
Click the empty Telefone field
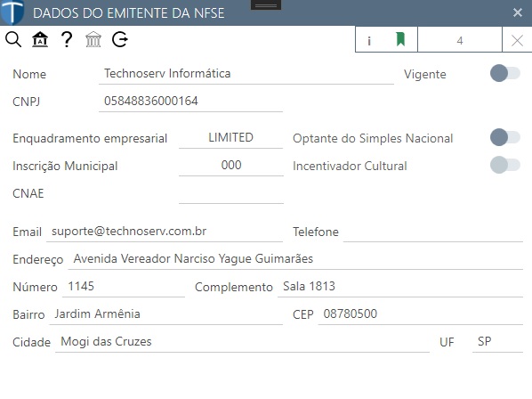point(433,232)
